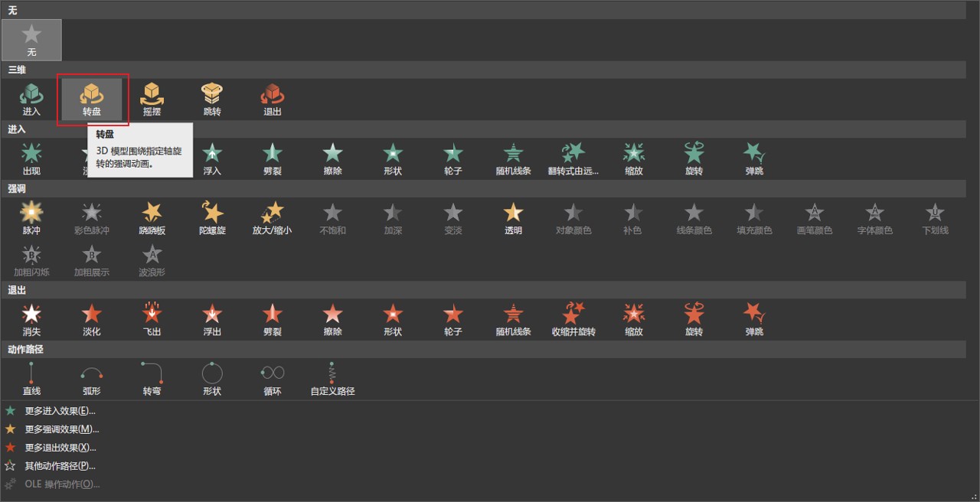Choose the 加深 emphasis effect
The width and height of the screenshot is (980, 502).
tap(393, 217)
